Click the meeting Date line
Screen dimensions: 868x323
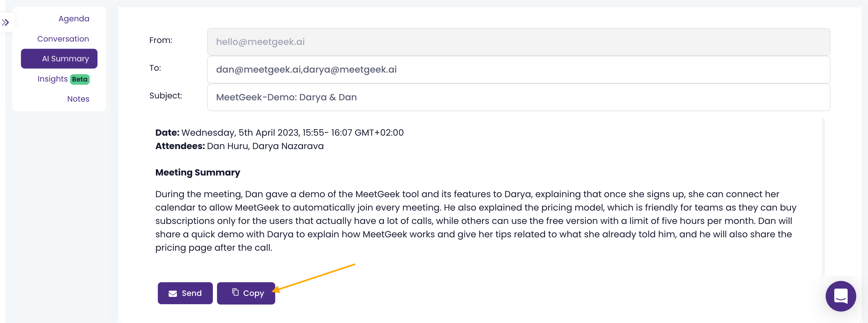(x=279, y=133)
